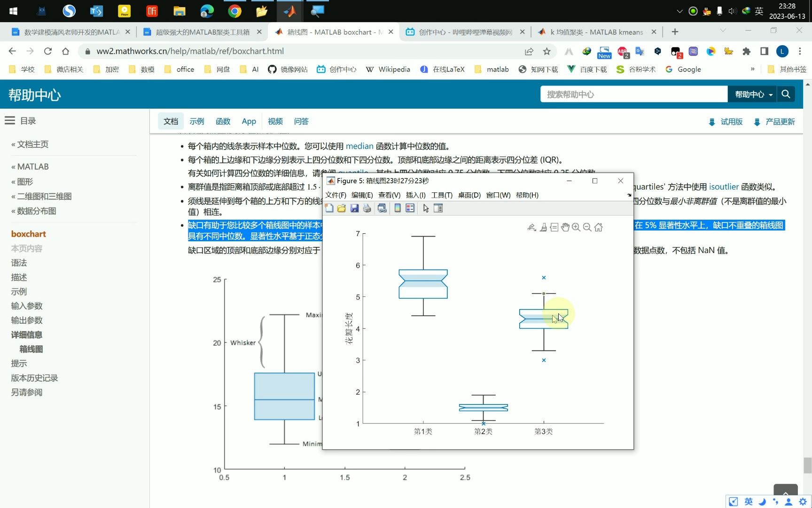
Task: Switch to the 示例 tab on the documentation page
Action: [197, 121]
